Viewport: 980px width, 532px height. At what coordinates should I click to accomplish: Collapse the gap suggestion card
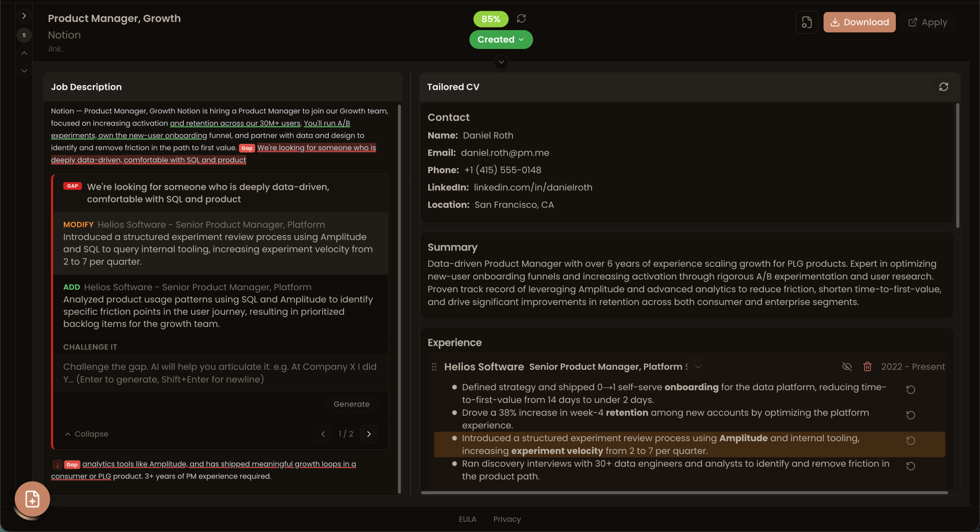click(x=87, y=434)
